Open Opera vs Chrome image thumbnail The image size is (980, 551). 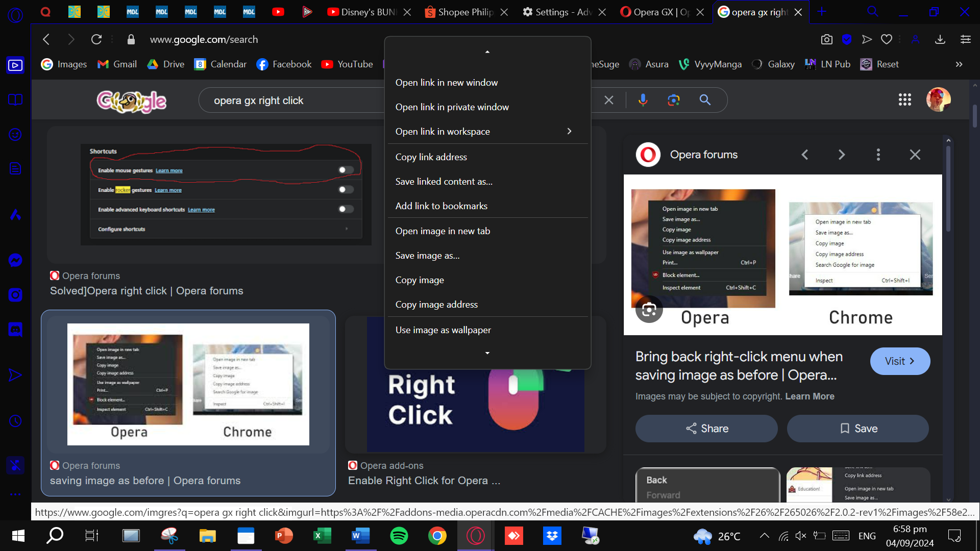pyautogui.click(x=188, y=384)
